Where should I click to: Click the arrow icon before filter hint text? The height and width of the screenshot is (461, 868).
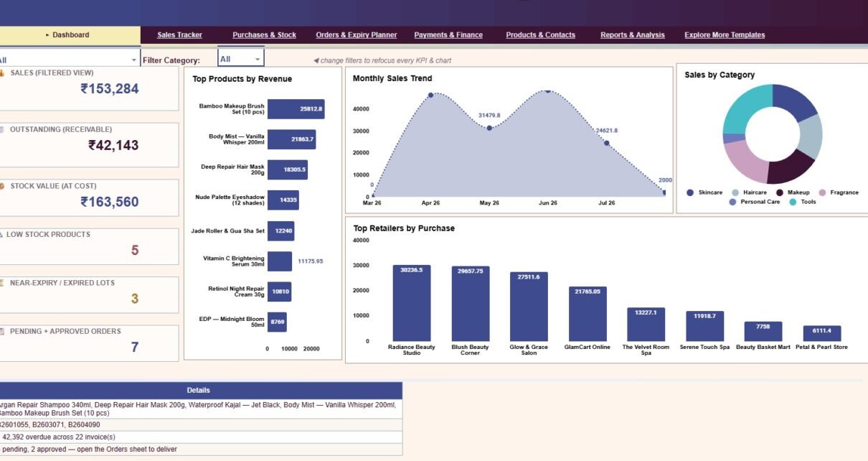[x=316, y=61]
